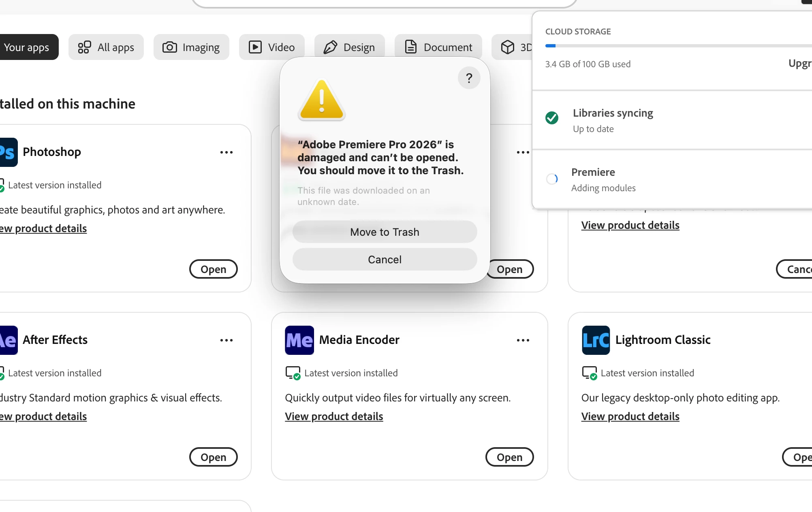Viewport: 812px width, 512px height.
Task: Click the Premiere progress spinner icon
Action: [552, 179]
